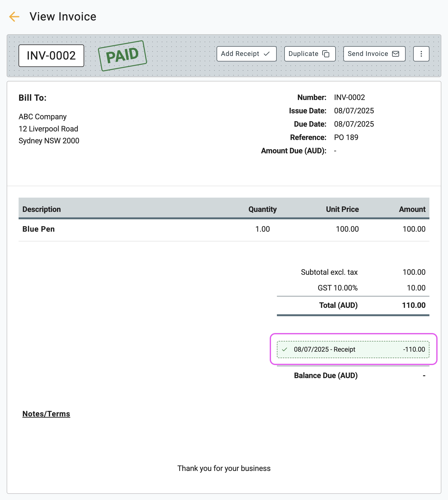Viewport: 448px width, 500px height.
Task: Click the ABC Company customer name
Action: [43, 117]
